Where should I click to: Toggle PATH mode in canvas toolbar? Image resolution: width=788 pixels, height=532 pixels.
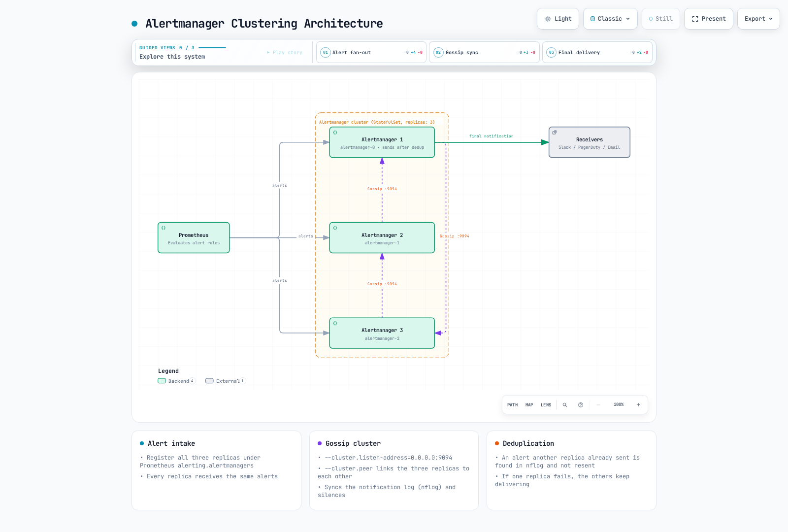(x=513, y=405)
